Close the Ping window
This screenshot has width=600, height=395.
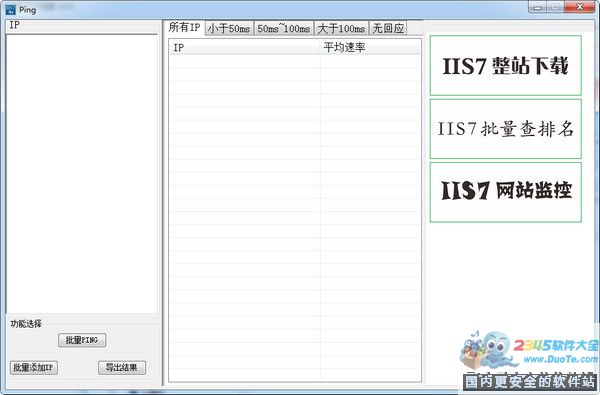click(x=579, y=7)
